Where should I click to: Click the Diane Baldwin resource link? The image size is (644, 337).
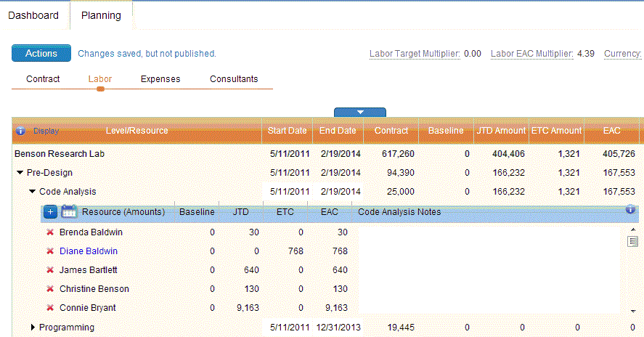pyautogui.click(x=89, y=251)
